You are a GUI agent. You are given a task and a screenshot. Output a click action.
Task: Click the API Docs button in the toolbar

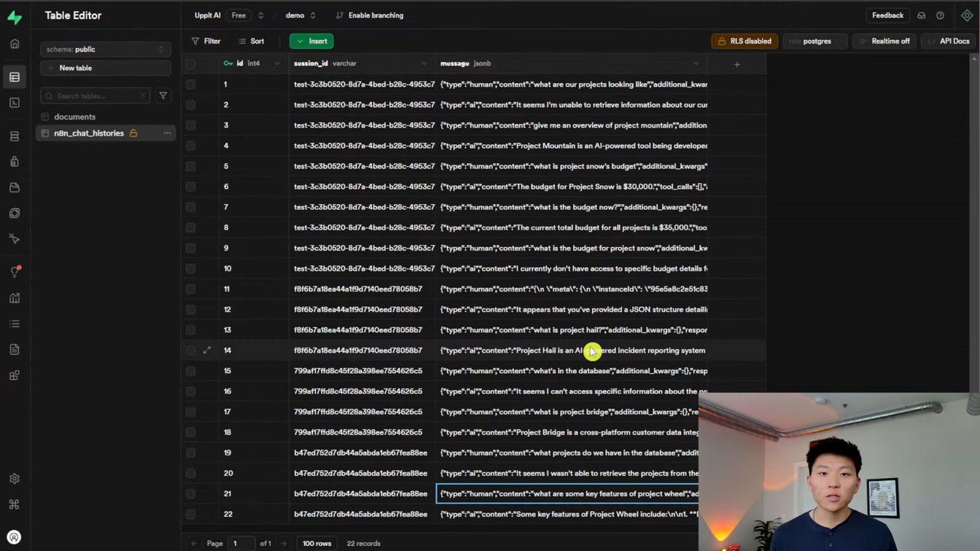[x=948, y=42]
